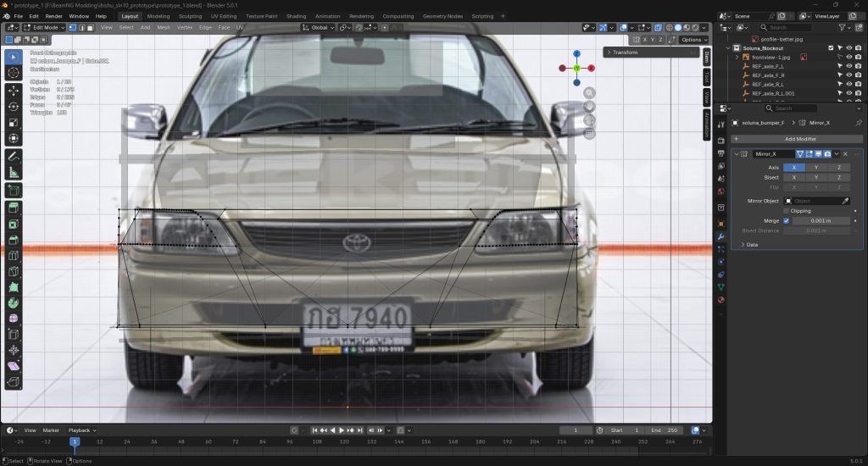Collapse the Soluna_Blockout collection
This screenshot has height=466, width=868.
(728, 48)
